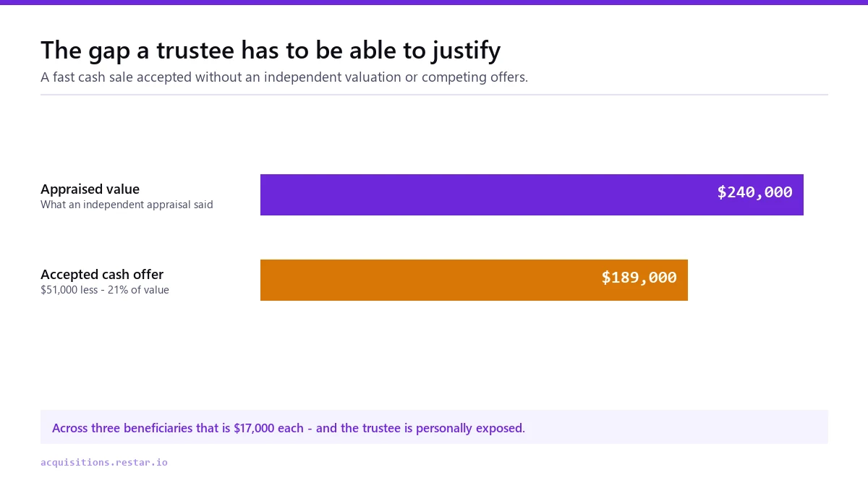Click the Accepted cash offer heading
868x488 pixels.
(102, 275)
